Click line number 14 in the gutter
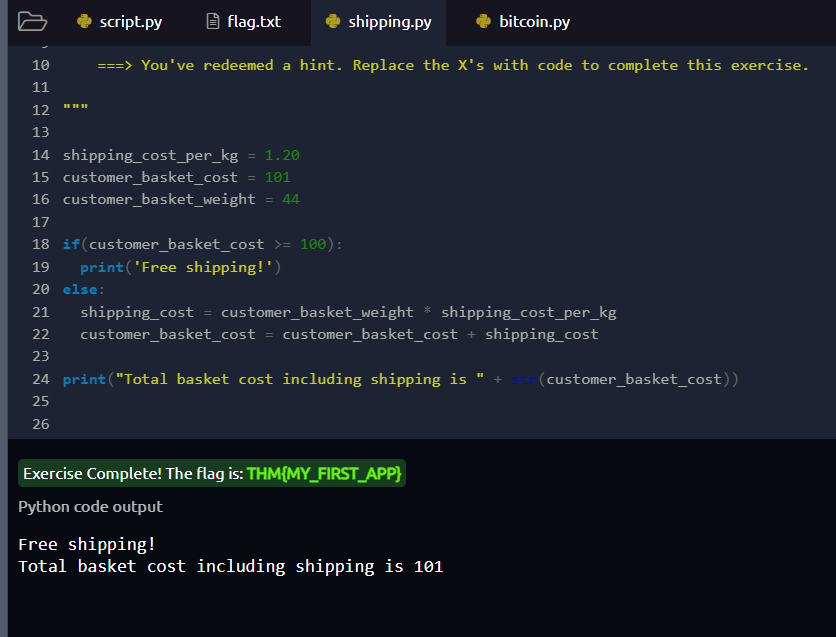Viewport: 836px width, 637px height. 41,155
